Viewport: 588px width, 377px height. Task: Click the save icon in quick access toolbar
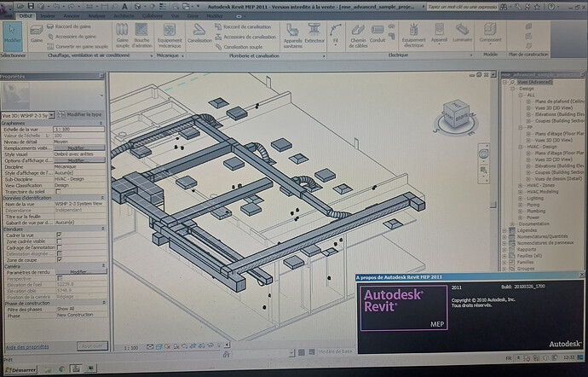click(x=32, y=6)
